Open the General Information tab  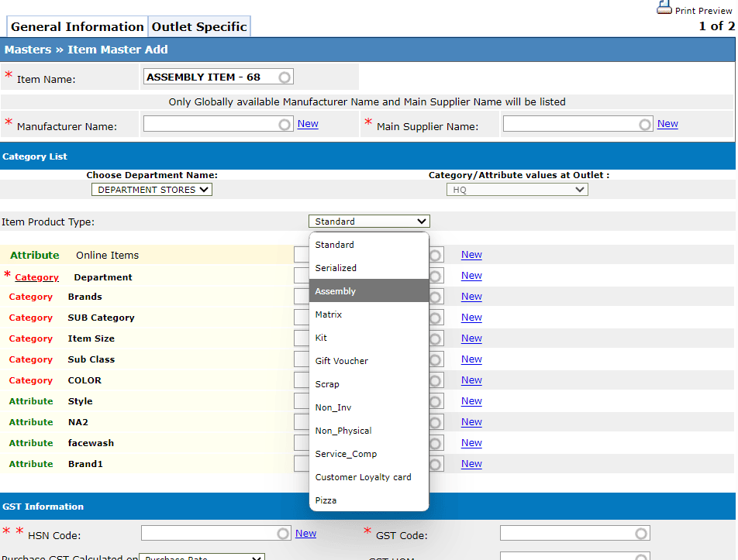(x=78, y=27)
